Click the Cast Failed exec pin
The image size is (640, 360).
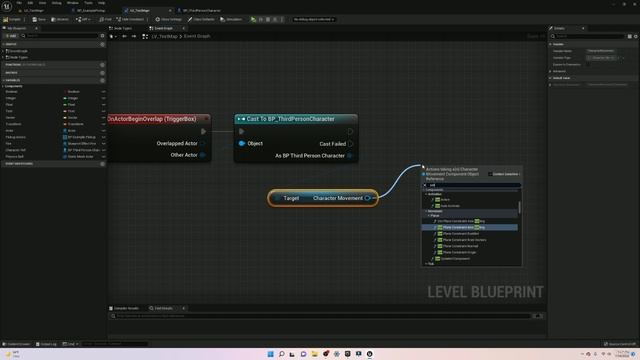tap(350, 144)
